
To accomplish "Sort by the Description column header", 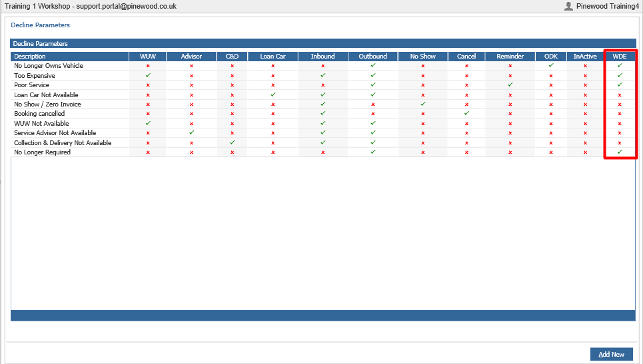I will (70, 57).
